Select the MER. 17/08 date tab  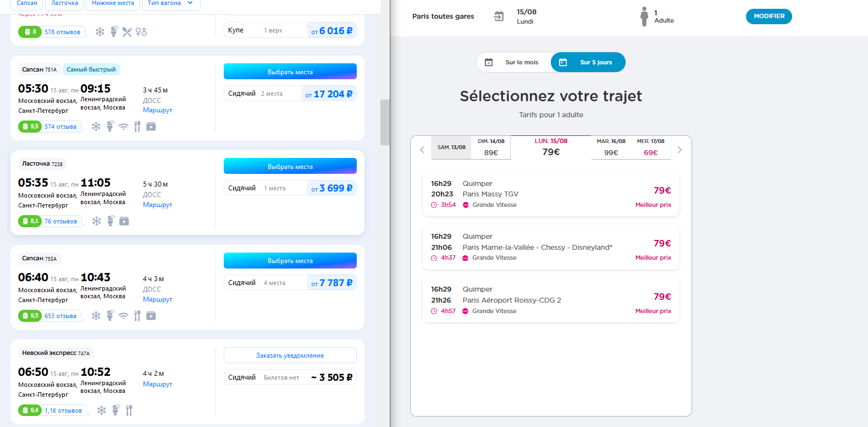(x=650, y=147)
